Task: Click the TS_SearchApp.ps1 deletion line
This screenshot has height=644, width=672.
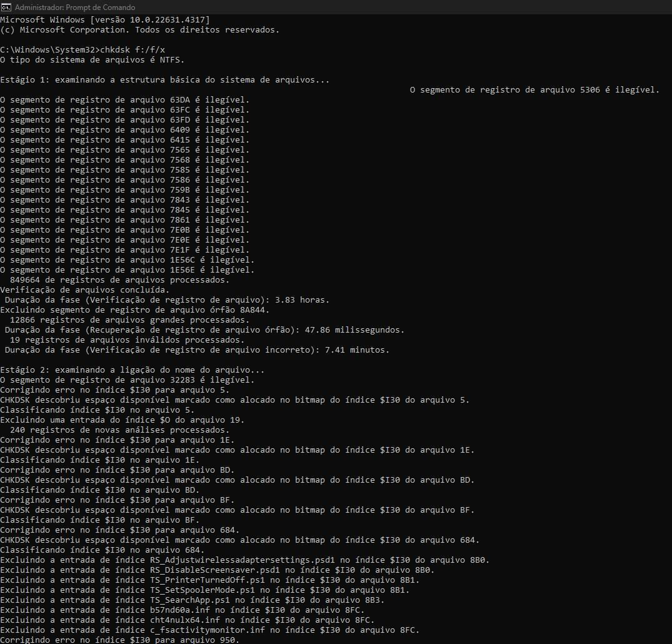Action: click(x=193, y=600)
